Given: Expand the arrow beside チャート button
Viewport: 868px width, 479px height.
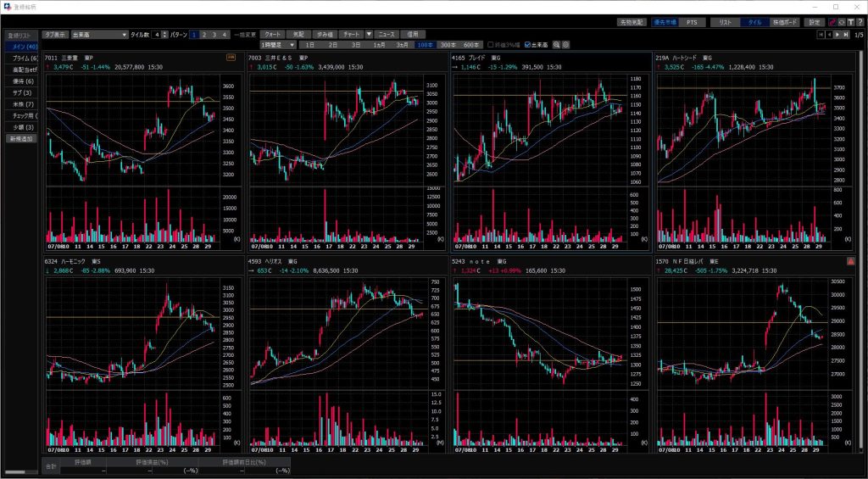Looking at the screenshot, I should 369,35.
